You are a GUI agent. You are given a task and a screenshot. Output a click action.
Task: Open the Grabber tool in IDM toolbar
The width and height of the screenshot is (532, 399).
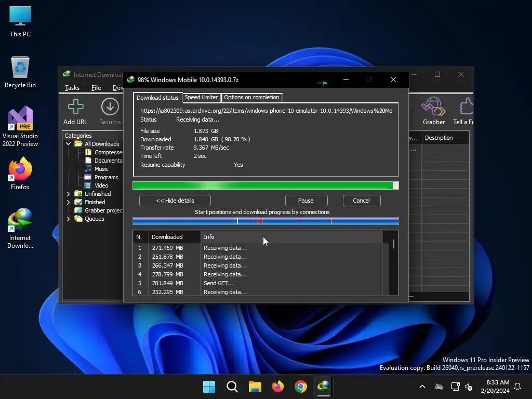coord(433,111)
